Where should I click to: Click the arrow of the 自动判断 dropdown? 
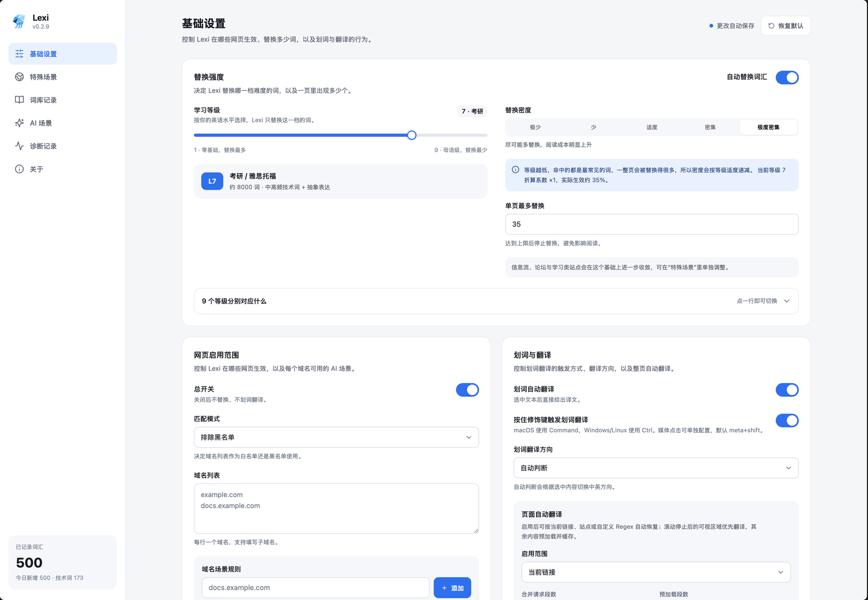pyautogui.click(x=788, y=468)
